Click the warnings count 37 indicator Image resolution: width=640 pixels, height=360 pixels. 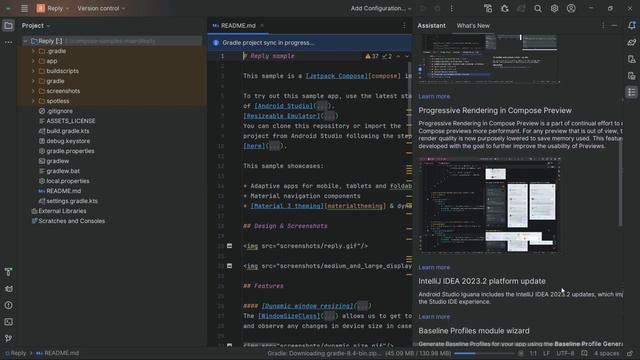click(372, 56)
